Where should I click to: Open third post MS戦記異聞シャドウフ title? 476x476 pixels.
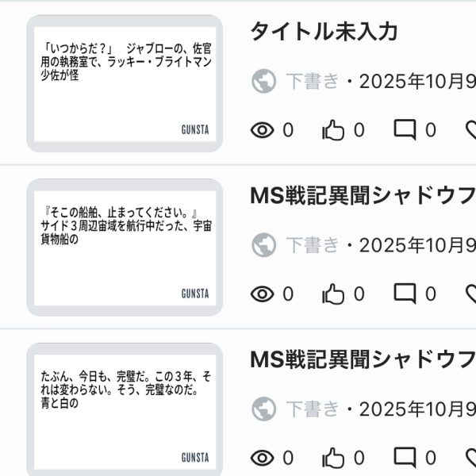[x=363, y=359]
